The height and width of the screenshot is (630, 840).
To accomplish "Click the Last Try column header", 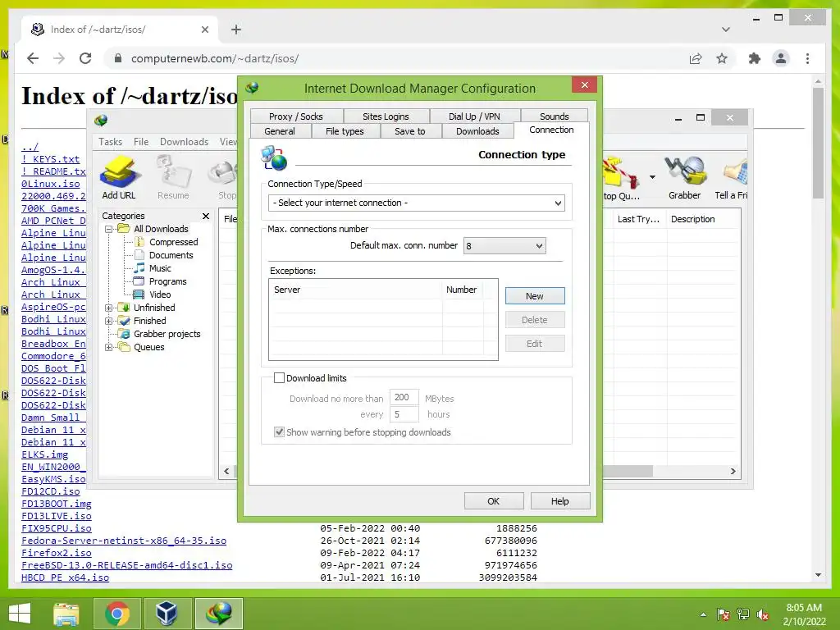I will tap(639, 219).
